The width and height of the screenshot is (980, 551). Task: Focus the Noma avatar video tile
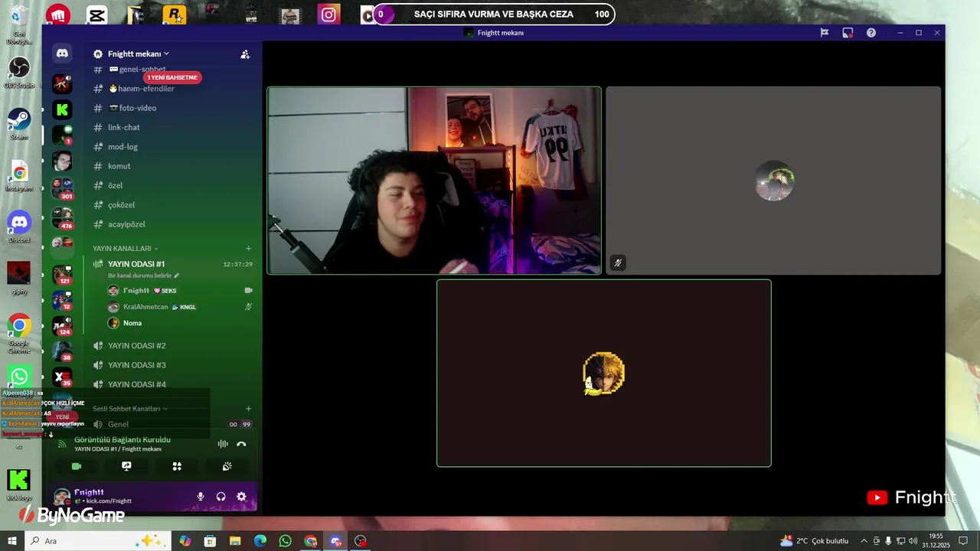pos(604,373)
